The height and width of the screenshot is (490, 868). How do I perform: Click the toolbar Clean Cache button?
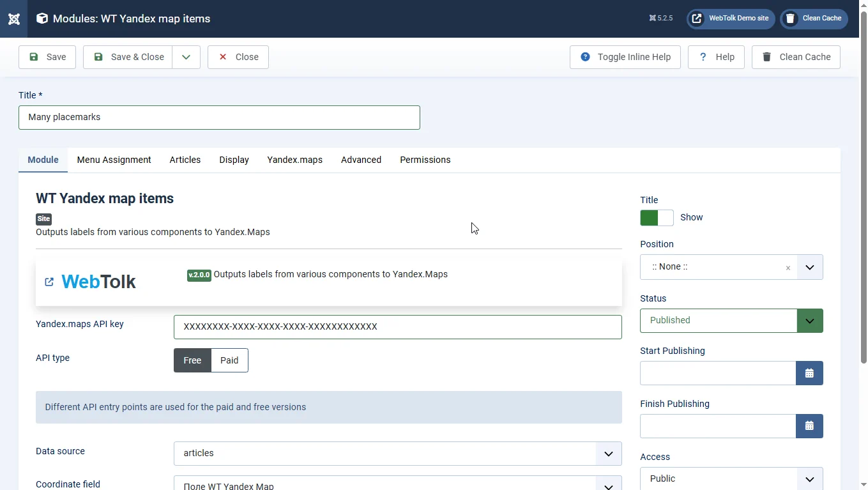click(796, 57)
